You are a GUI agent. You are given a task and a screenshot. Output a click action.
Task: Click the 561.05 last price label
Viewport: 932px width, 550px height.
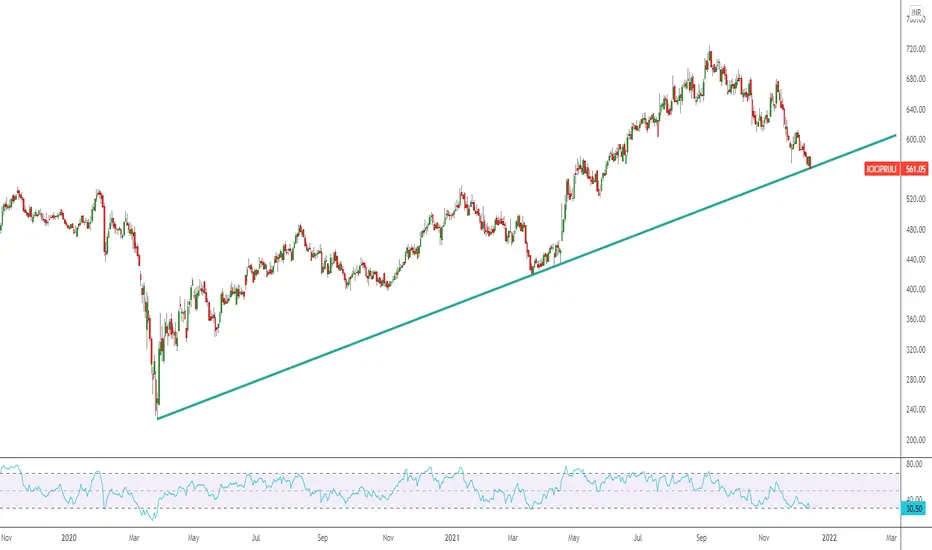915,169
